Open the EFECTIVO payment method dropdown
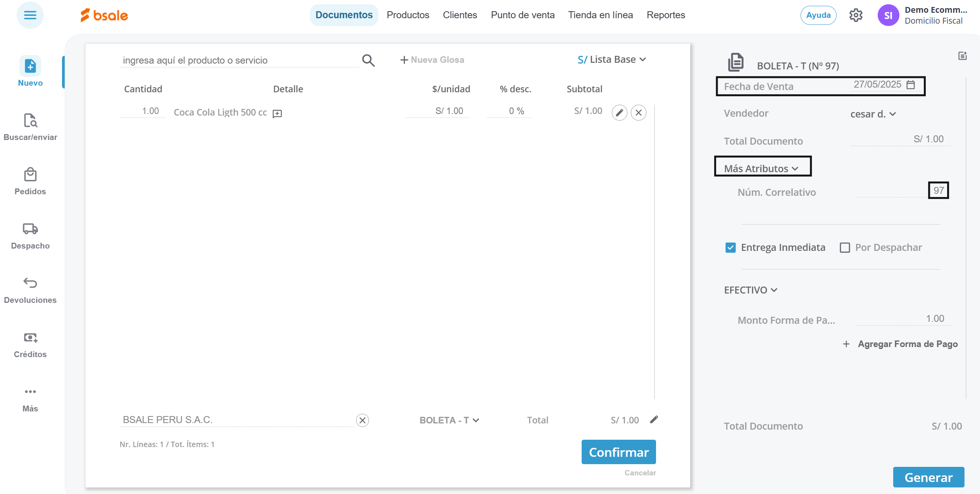 [751, 290]
